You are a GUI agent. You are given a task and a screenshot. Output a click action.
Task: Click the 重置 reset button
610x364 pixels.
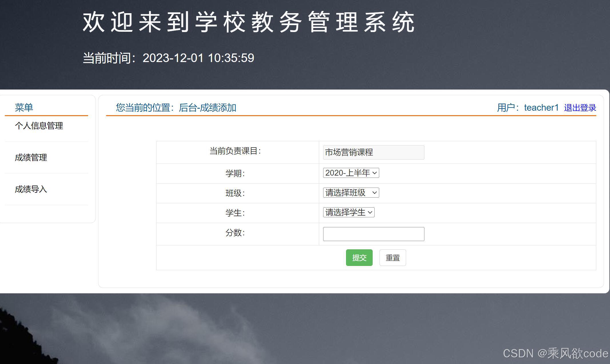click(392, 258)
